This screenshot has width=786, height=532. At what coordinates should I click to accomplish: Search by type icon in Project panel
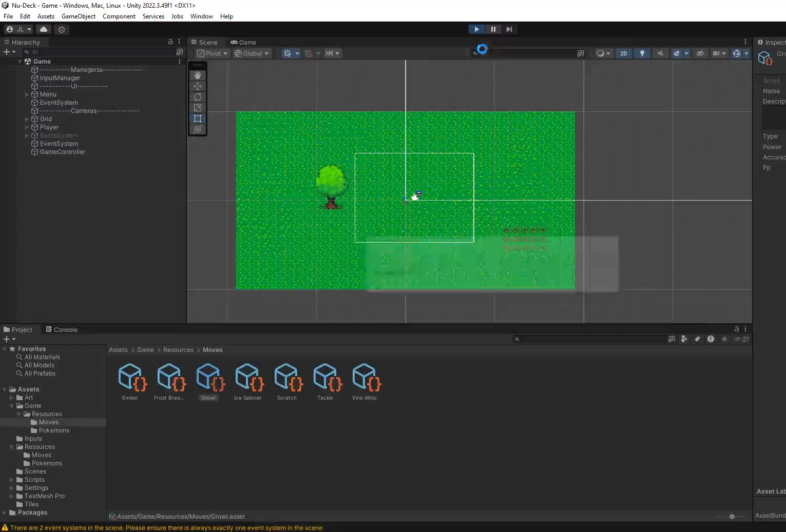coord(684,339)
